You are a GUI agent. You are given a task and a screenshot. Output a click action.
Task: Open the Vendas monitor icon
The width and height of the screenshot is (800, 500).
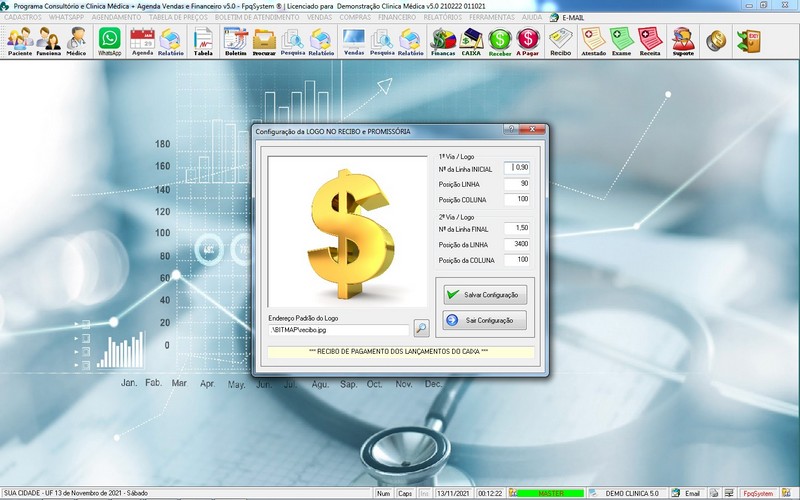354,41
